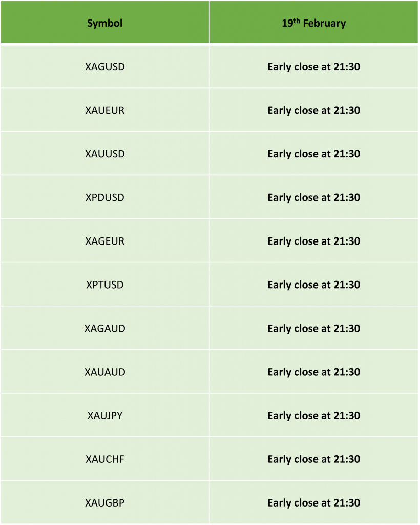Image resolution: width=420 pixels, height=525 pixels.
Task: Click the 19th February column header
Action: pos(313,23)
